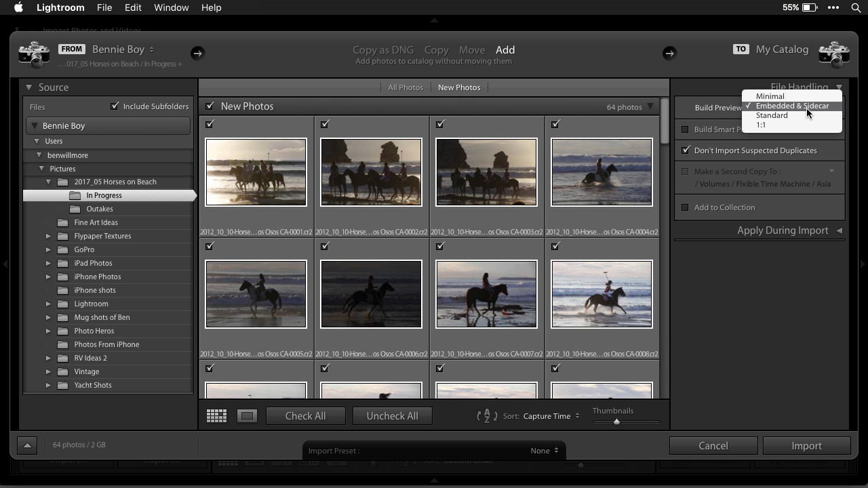Uncheck photo CA-0002.cr2 checkbox

[325, 124]
